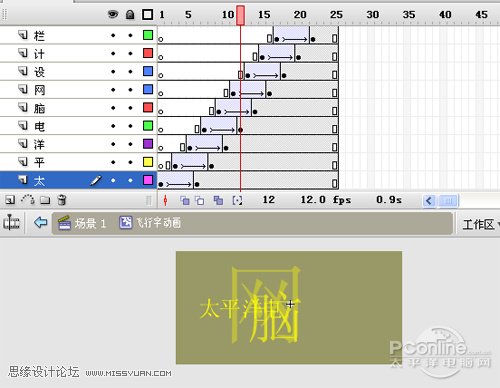This screenshot has height=388, width=500.
Task: Toggle edit multiple frames
Action: coord(218,200)
